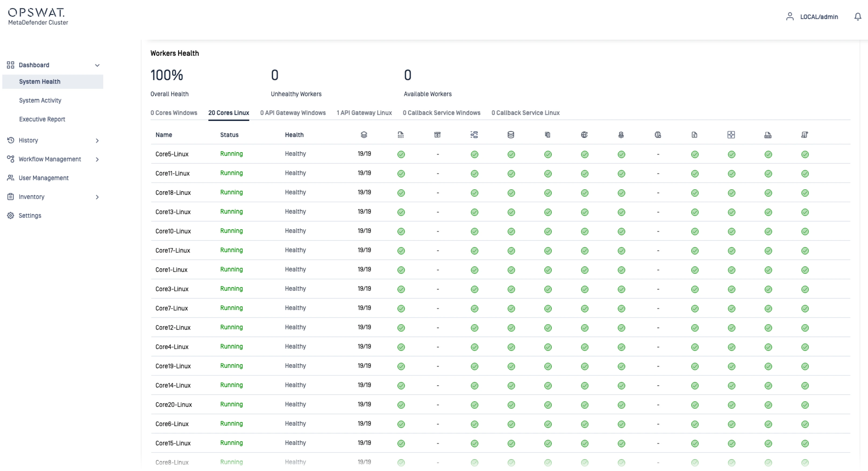Screen dimensions: 868x471
Task: Open the notifications bell icon
Action: [x=858, y=16]
